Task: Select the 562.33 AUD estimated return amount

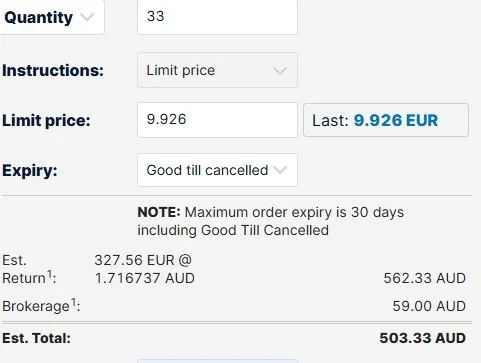Action: click(x=424, y=278)
